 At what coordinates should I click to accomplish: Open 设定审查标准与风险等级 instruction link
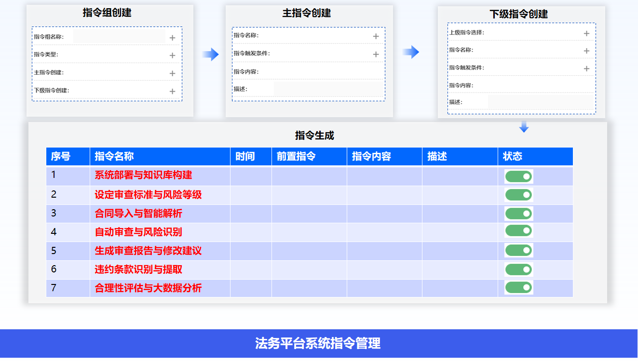148,195
